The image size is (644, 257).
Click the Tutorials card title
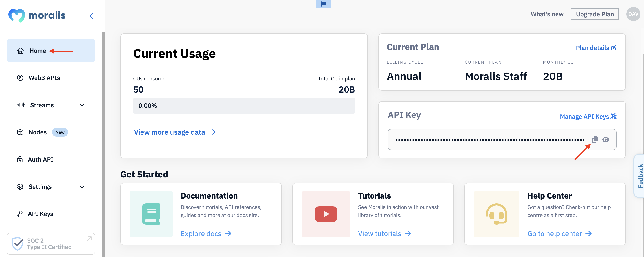[374, 196]
